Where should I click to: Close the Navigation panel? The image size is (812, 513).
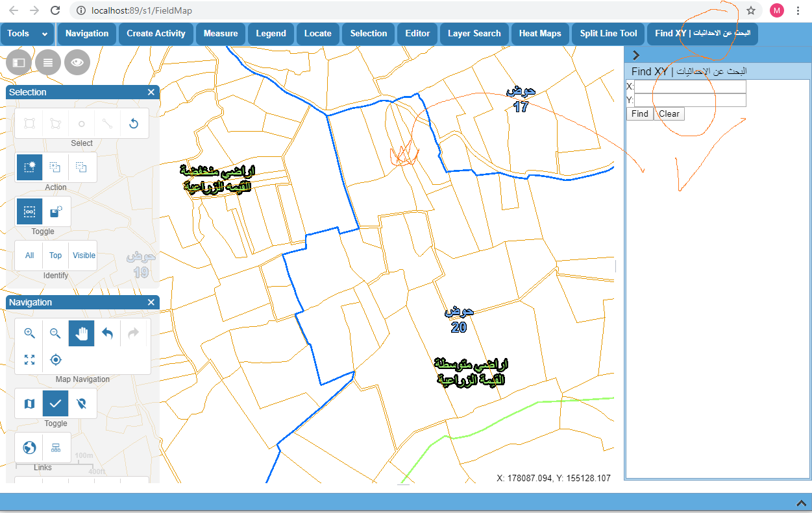(x=151, y=302)
